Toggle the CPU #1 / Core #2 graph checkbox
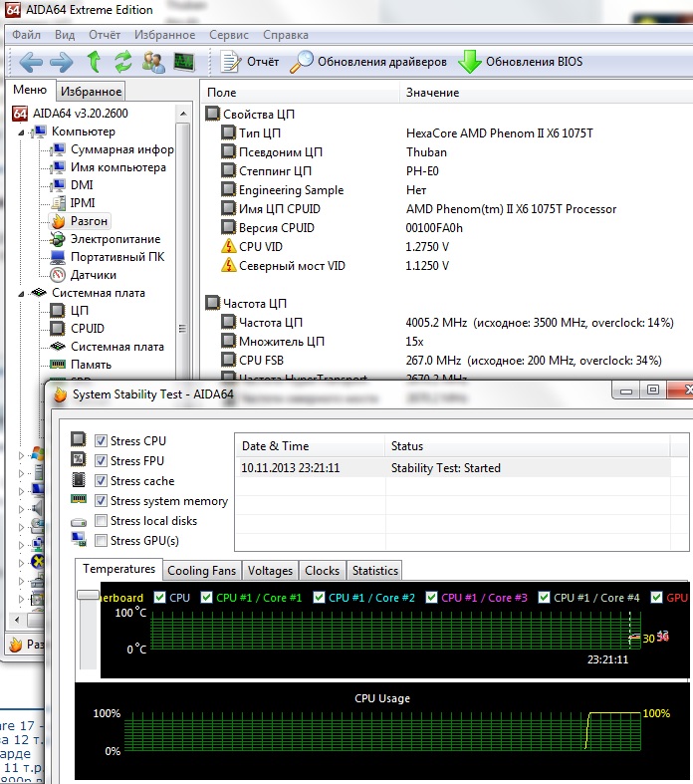 [319, 598]
